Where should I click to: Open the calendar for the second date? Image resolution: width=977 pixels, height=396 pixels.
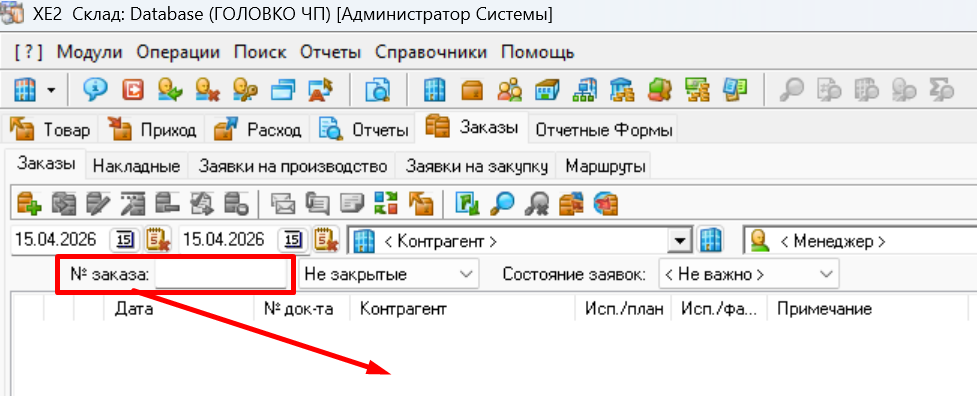293,240
